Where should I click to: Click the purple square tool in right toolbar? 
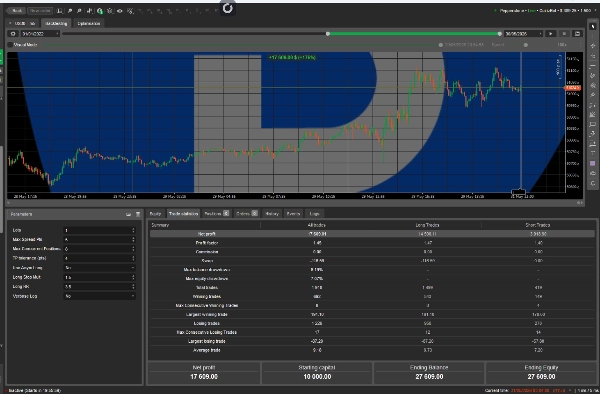(593, 163)
